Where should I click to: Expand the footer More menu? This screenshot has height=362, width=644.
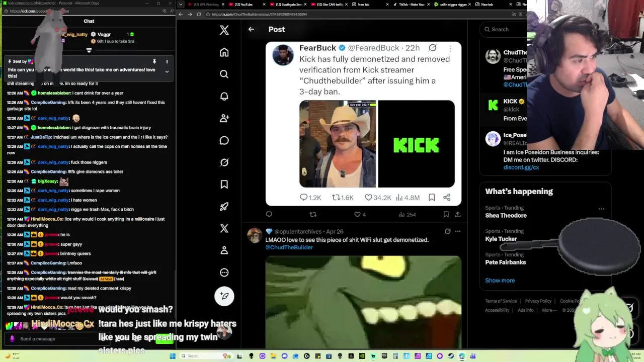point(549,310)
